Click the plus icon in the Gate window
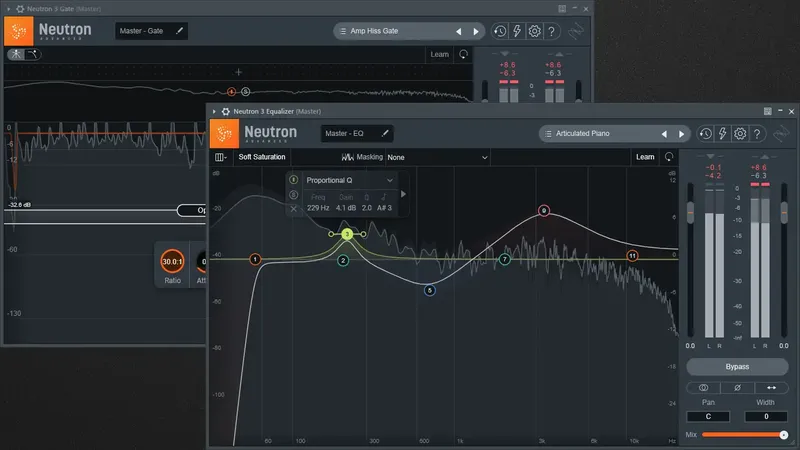This screenshot has width=800, height=450. [x=238, y=72]
